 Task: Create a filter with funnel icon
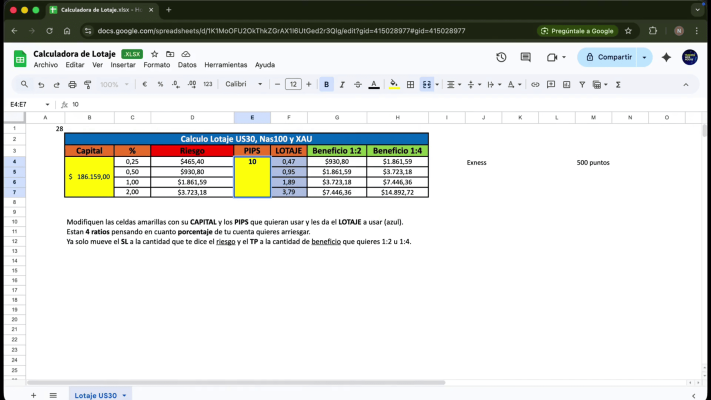pos(582,84)
